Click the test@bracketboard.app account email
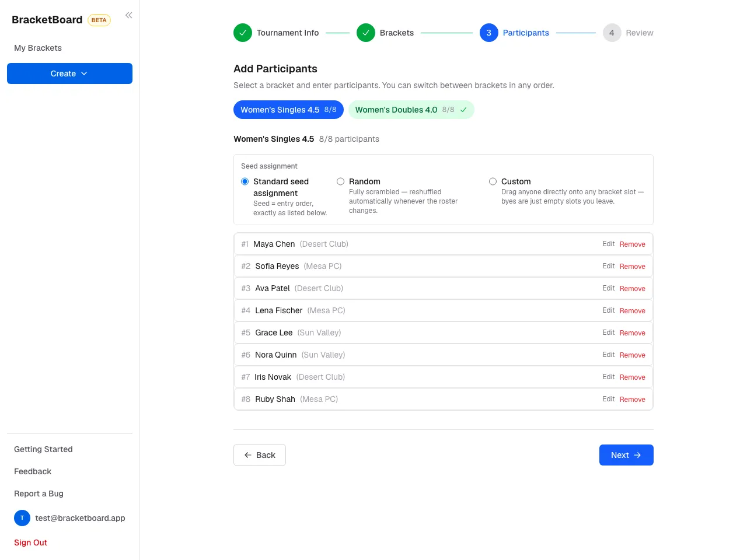The image size is (747, 560). tap(80, 518)
